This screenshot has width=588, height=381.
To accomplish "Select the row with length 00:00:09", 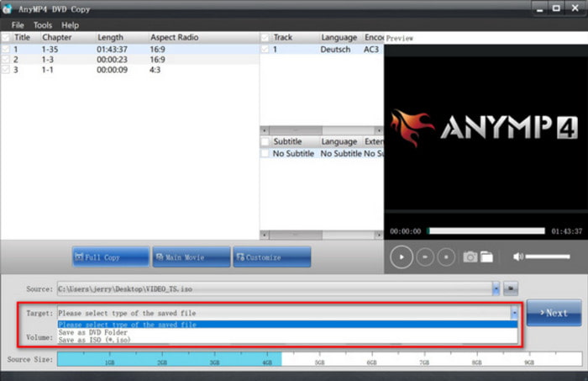I will coord(129,70).
